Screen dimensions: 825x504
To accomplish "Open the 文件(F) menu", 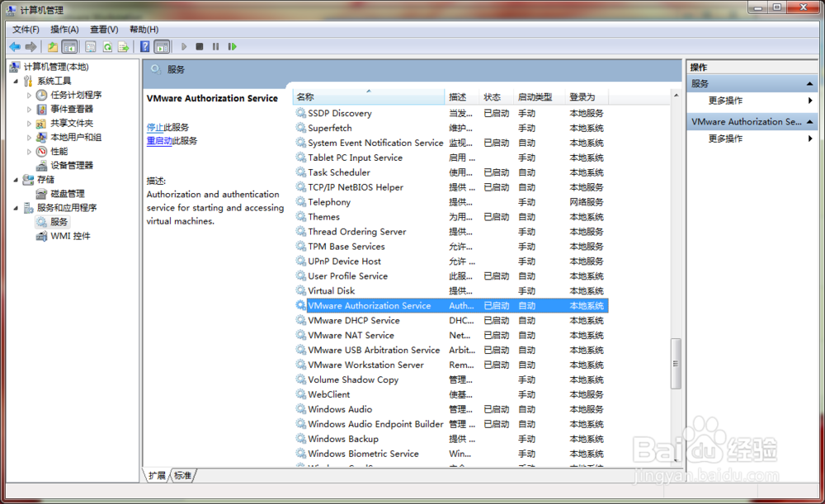I will pos(26,30).
